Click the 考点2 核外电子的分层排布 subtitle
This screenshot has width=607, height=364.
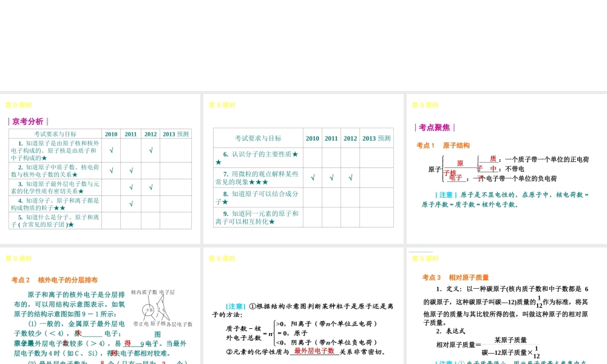point(54,280)
